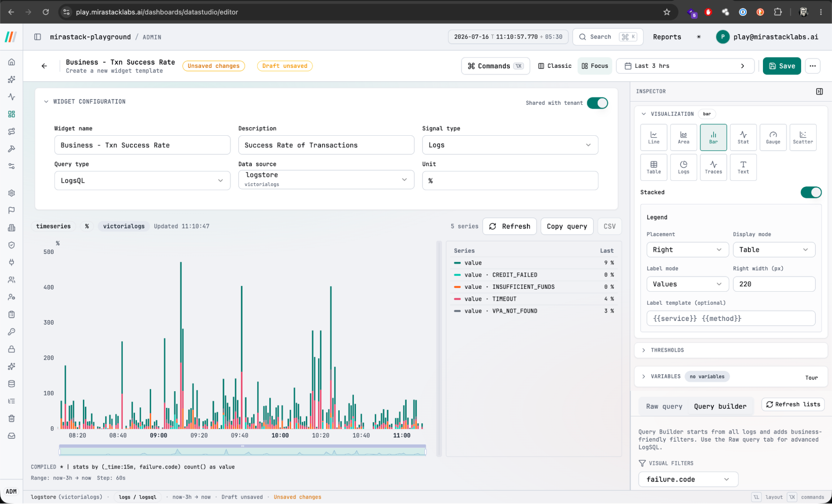This screenshot has height=504, width=832.
Task: Go back with the arrow beside widget title
Action: (44, 66)
